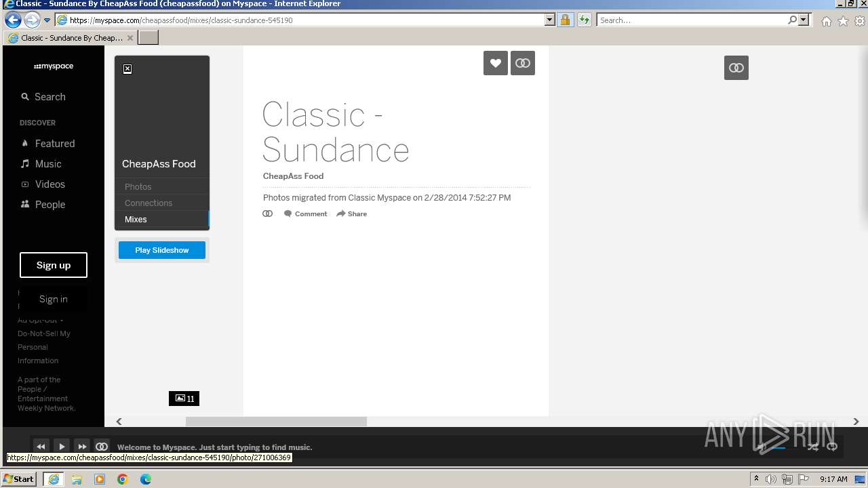
Task: Open Videos in the sidebar
Action: tap(43, 184)
